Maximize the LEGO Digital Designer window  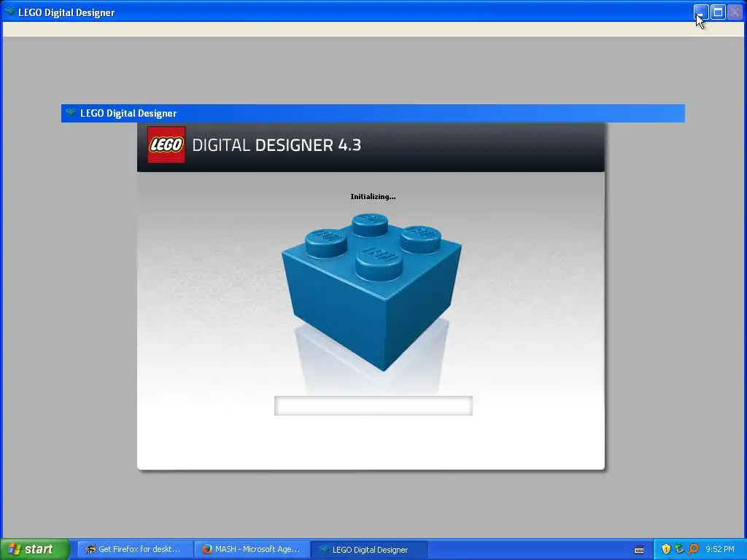pos(718,12)
